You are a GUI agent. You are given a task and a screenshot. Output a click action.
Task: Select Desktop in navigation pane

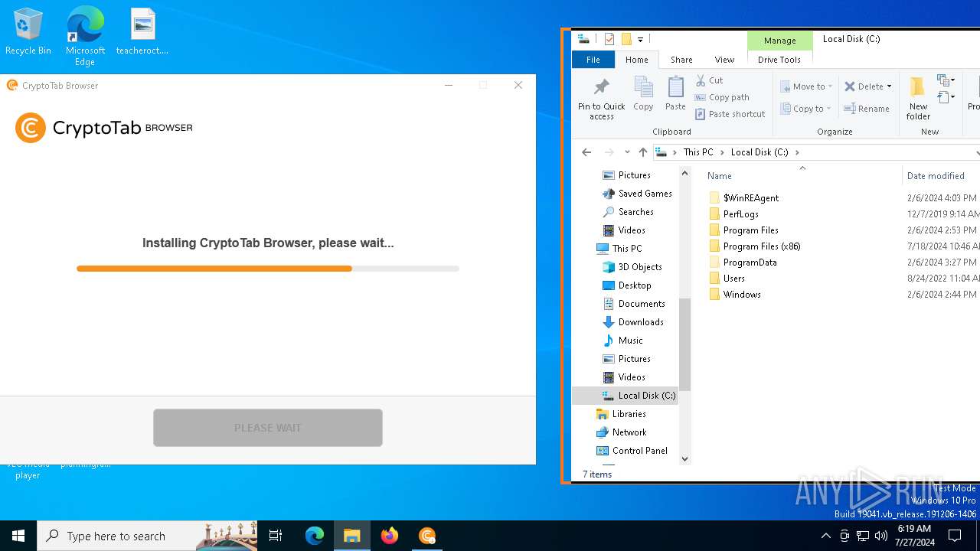pos(634,285)
